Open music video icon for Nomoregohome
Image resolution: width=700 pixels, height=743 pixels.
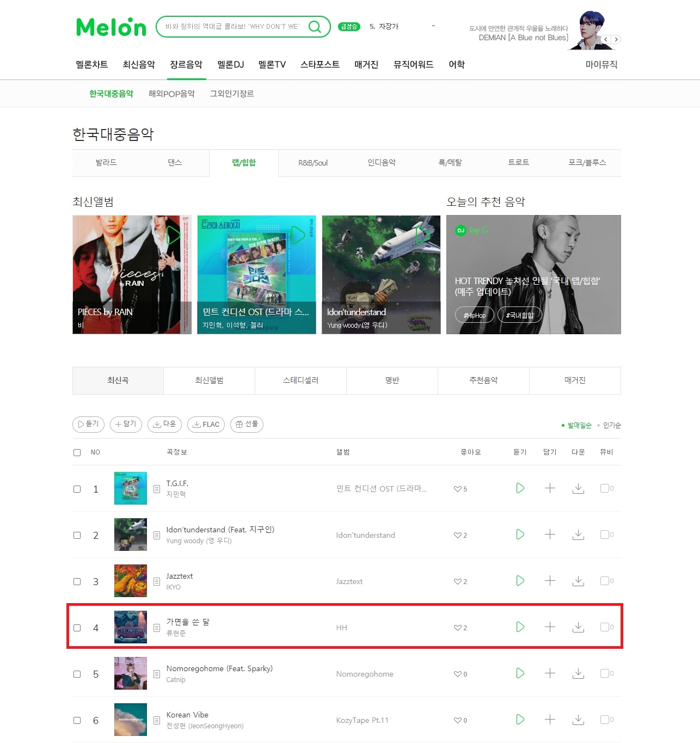point(604,673)
